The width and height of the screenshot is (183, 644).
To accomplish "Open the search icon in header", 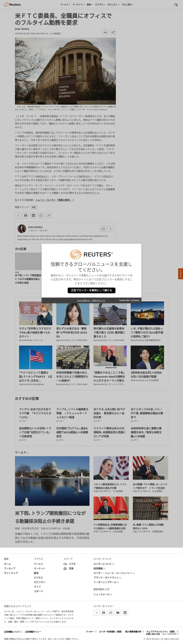I will [x=176, y=5].
